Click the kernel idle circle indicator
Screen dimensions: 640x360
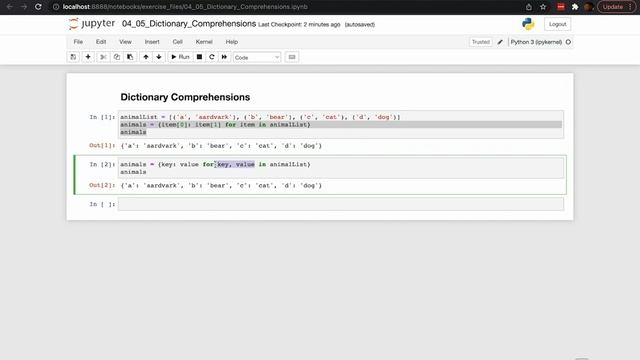click(x=568, y=42)
